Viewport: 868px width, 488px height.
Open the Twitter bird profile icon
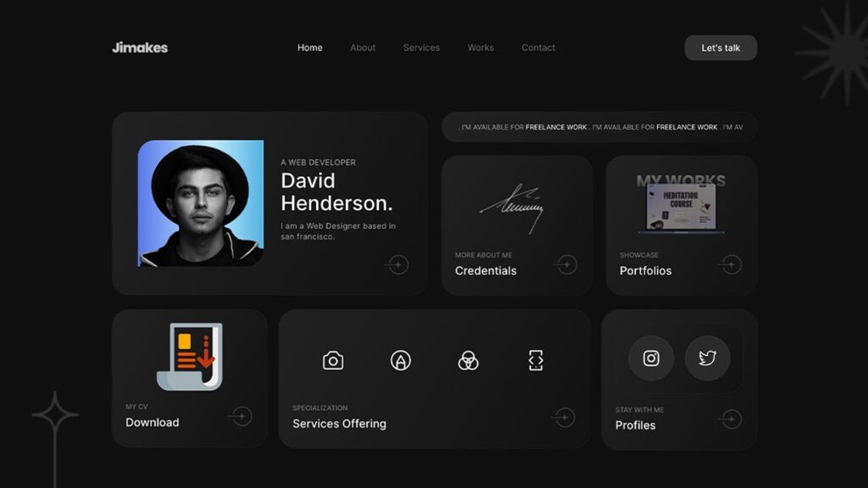pyautogui.click(x=707, y=358)
